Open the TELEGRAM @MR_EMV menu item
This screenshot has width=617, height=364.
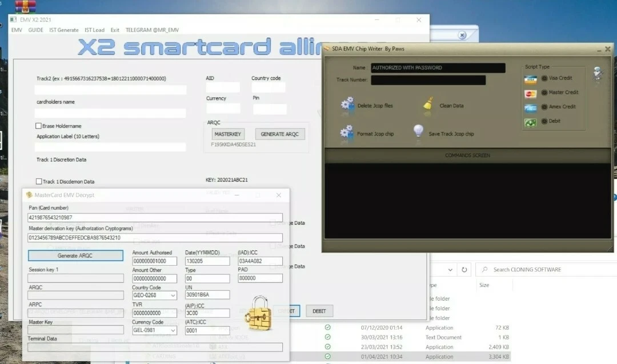152,30
